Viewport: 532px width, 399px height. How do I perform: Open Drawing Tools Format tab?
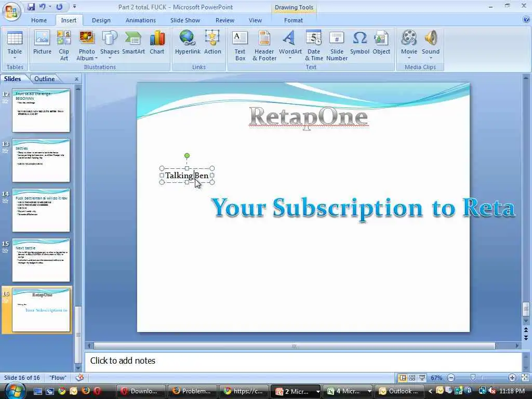click(x=293, y=20)
